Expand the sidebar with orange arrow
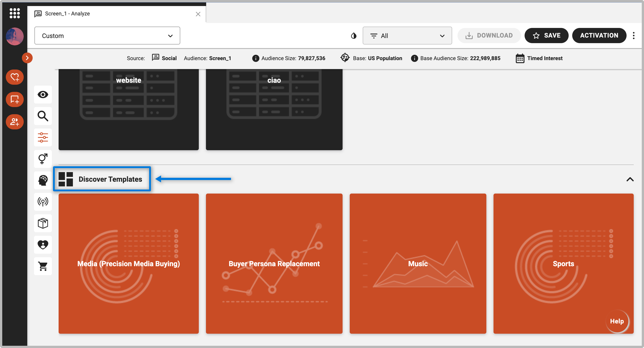Screen dimensions: 644x348 tap(27, 58)
